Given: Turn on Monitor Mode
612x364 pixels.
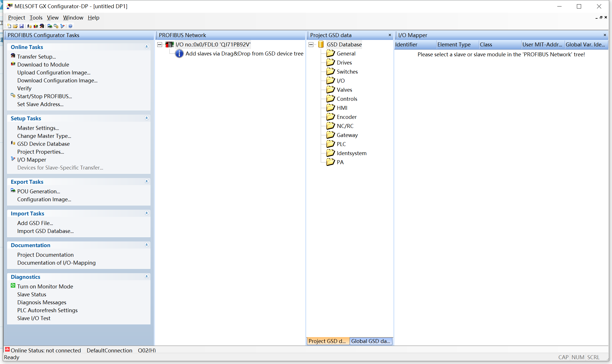Looking at the screenshot, I should (45, 286).
